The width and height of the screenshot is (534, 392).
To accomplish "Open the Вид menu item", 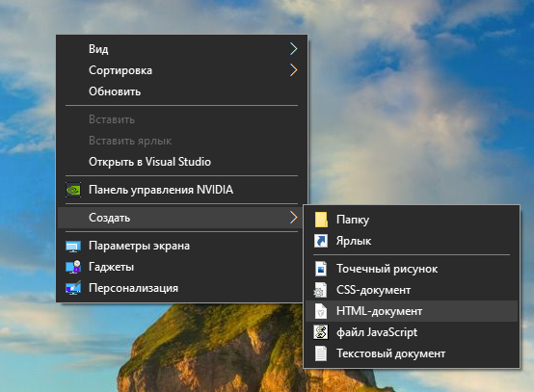I will tap(182, 49).
